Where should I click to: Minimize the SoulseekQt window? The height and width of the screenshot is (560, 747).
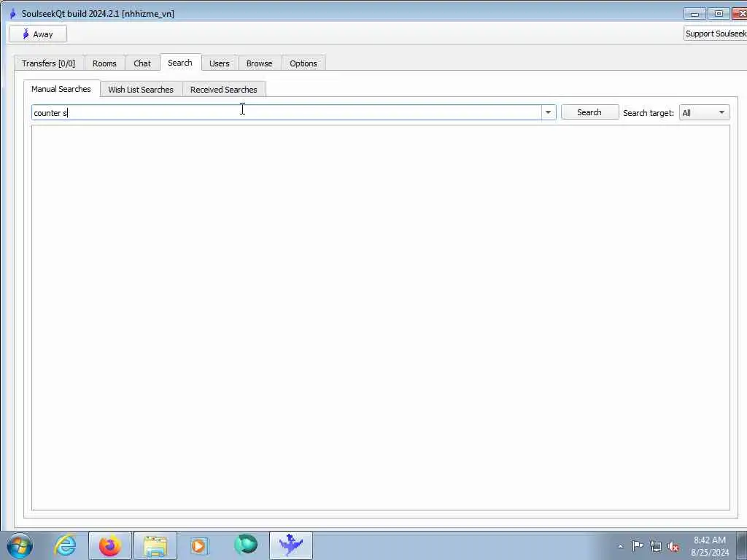[x=694, y=14]
